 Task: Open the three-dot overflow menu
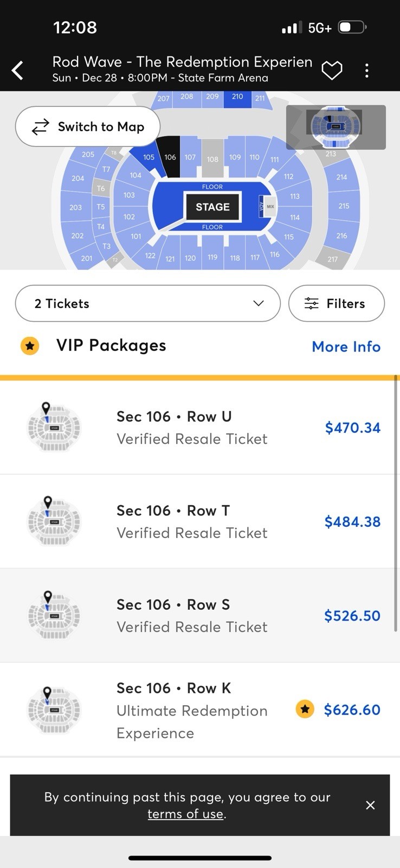[366, 70]
